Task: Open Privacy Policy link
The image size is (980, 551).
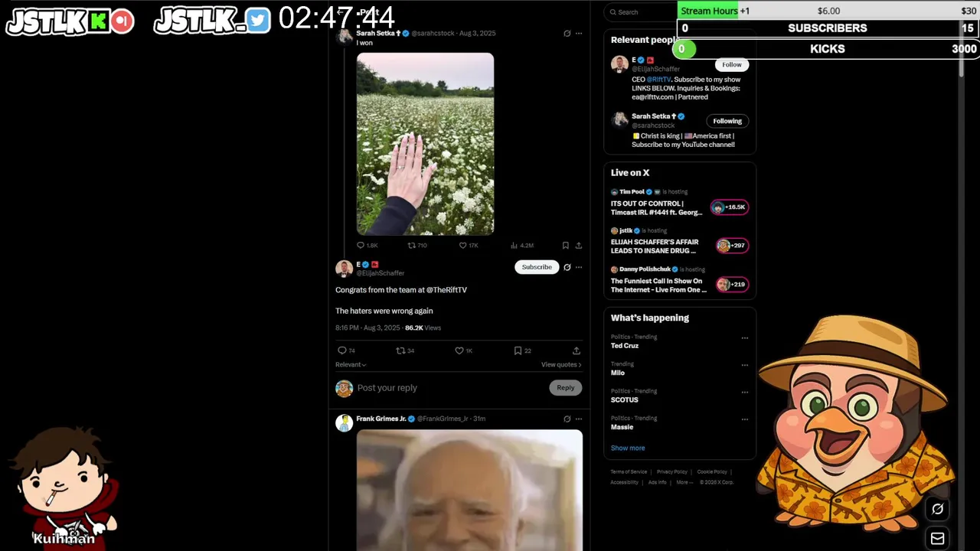Action: point(671,471)
